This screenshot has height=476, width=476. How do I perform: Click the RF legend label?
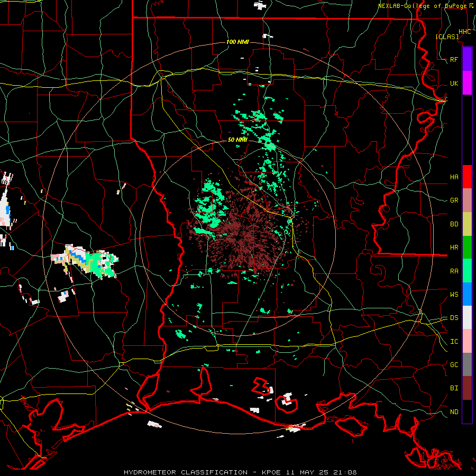tap(454, 59)
